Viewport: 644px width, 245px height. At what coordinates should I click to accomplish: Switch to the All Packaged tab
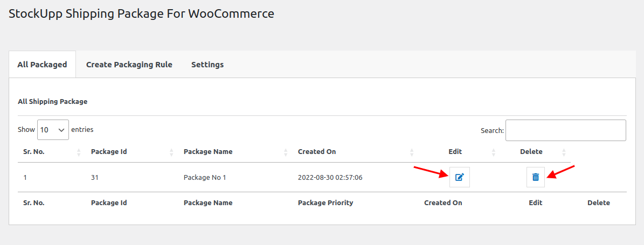(x=42, y=65)
